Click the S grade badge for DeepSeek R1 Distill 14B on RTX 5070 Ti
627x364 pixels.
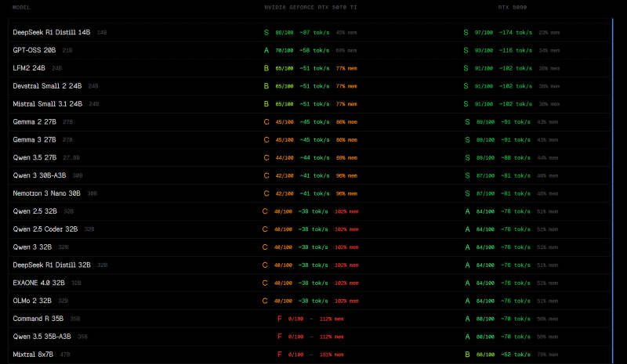pyautogui.click(x=266, y=33)
